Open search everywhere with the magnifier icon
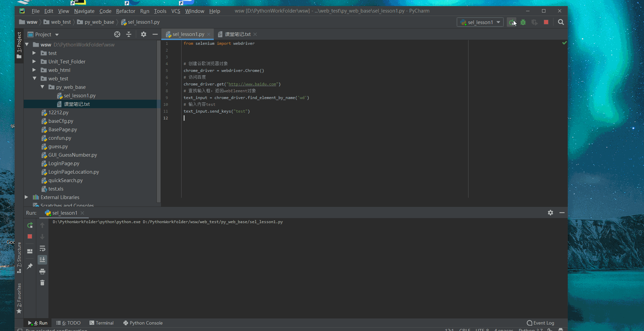The image size is (644, 331). coord(561,22)
